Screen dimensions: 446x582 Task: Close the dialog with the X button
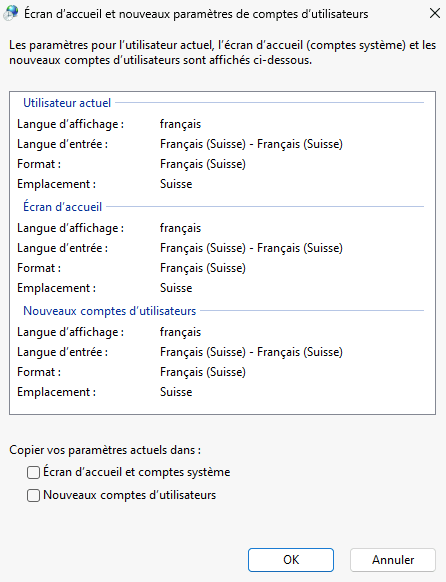pos(434,13)
